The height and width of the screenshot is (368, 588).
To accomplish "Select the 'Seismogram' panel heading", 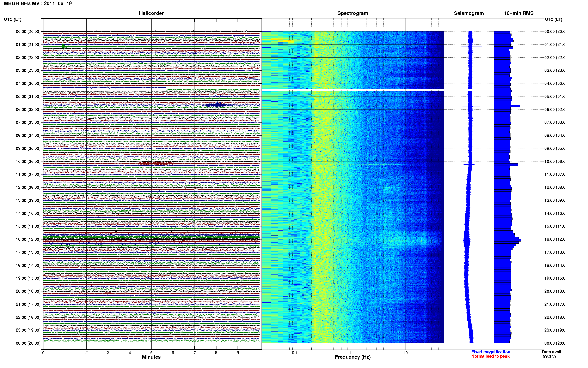I will (469, 13).
